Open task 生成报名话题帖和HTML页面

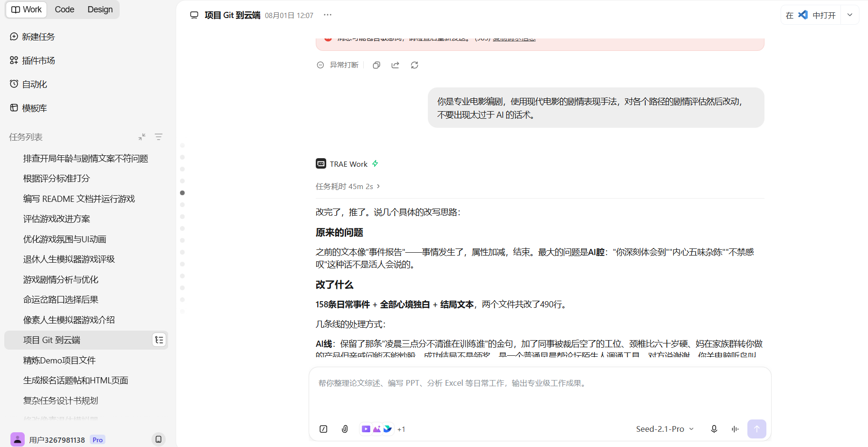86,380
